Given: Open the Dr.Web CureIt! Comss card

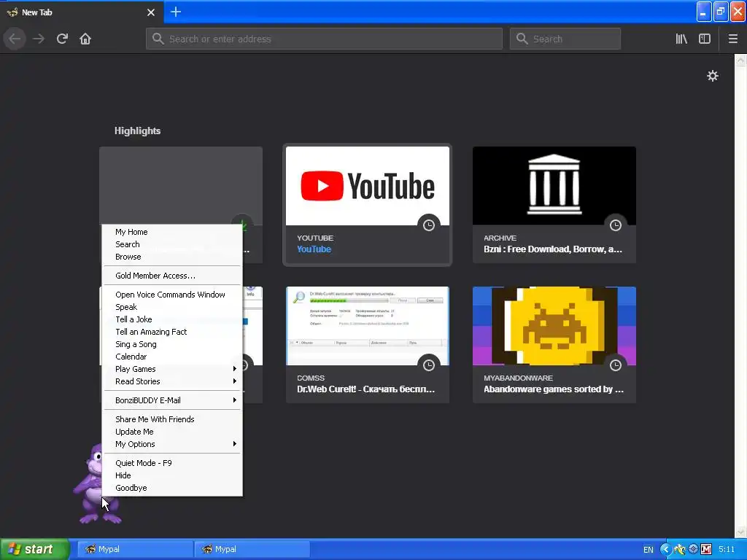Looking at the screenshot, I should point(368,345).
